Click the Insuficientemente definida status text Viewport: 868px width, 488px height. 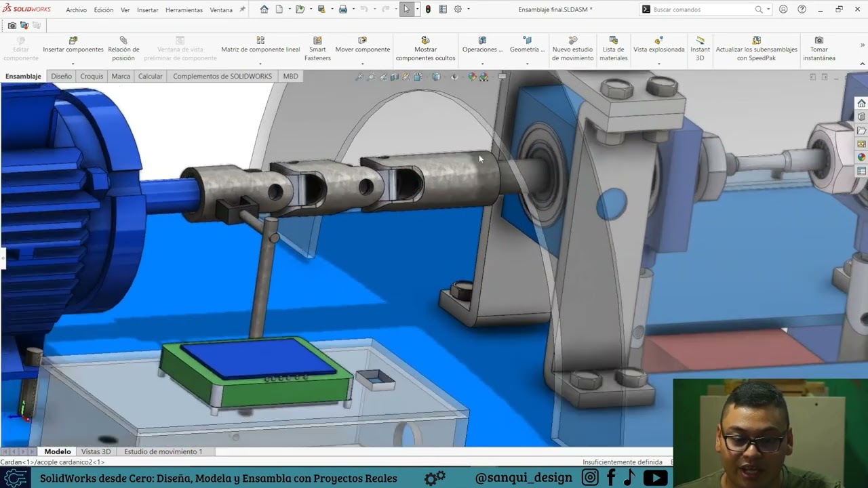622,462
